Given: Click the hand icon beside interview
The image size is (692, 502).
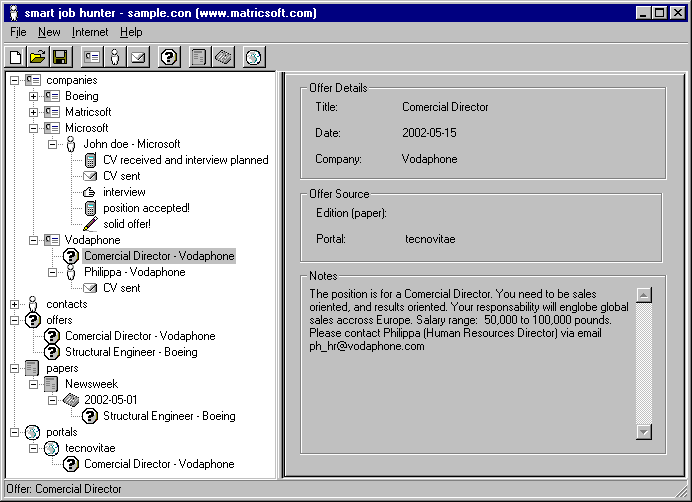Looking at the screenshot, I should 90,192.
